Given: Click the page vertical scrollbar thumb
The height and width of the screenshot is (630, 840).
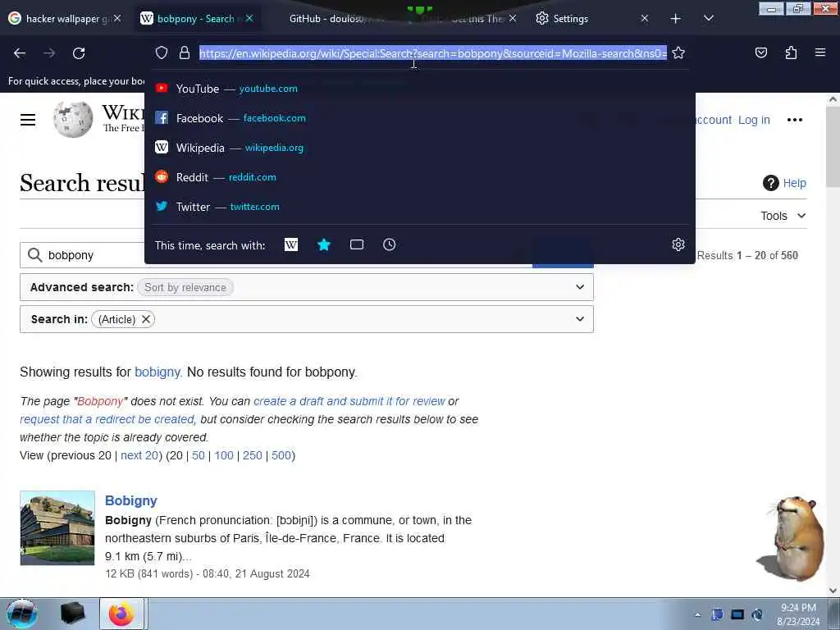Looking at the screenshot, I should click(833, 148).
